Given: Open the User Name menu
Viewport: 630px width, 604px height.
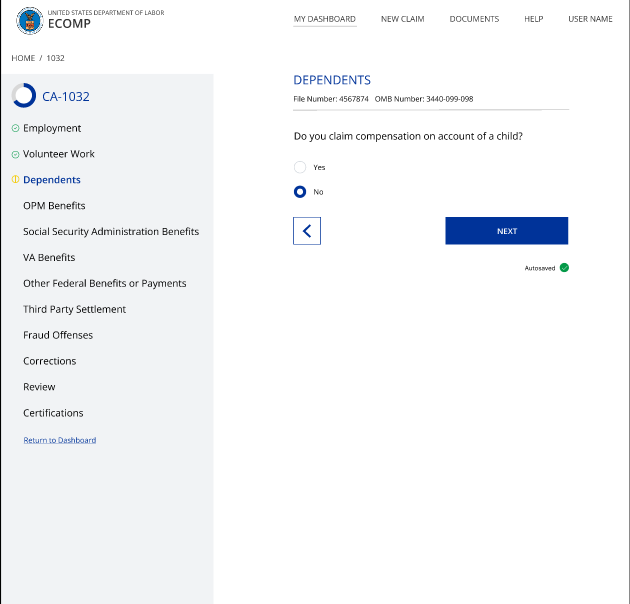Looking at the screenshot, I should point(590,19).
